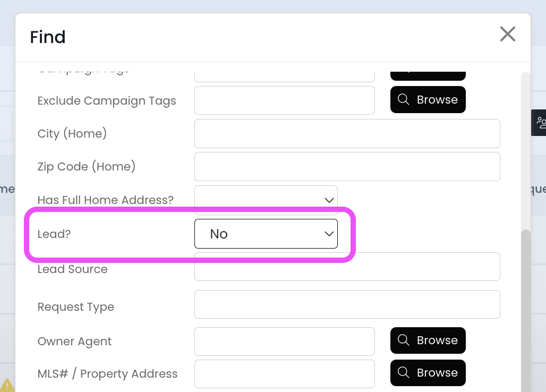
Task: Focus the MLS# / Property Address field
Action: click(x=284, y=373)
